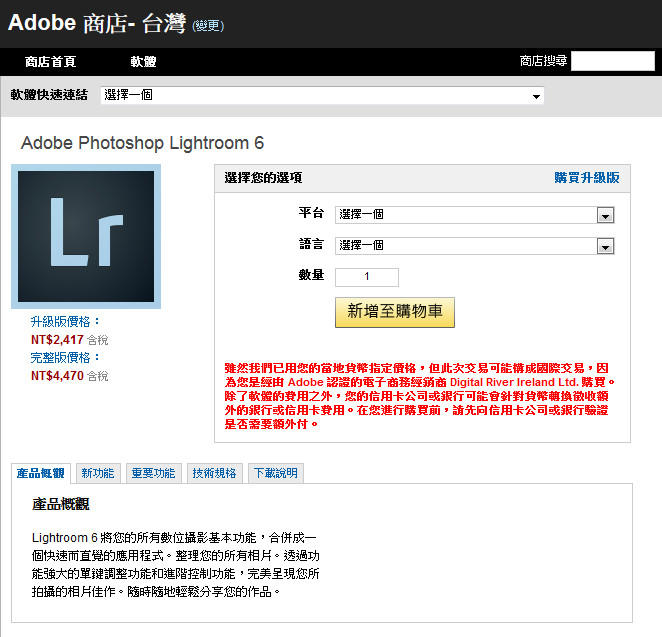Click the 升級版價格 label
Image resolution: width=662 pixels, height=637 pixels.
[65, 322]
